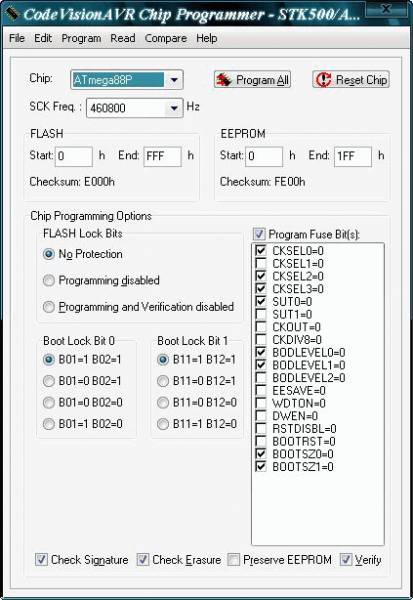Screen dimensions: 413x600
Task: Click the FLASH End address field
Action: (x=162, y=156)
